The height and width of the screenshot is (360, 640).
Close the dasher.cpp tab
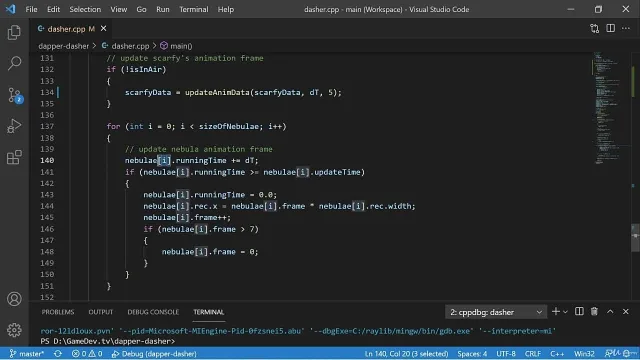pyautogui.click(x=103, y=29)
